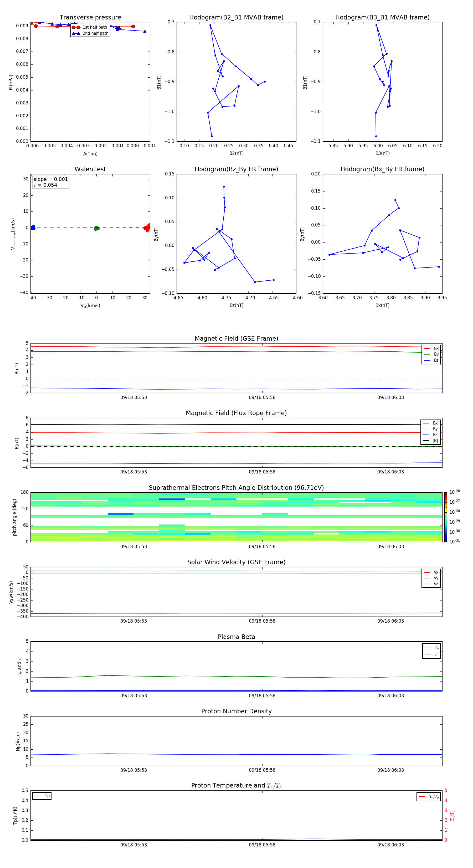Click 'Solar Wind Velocity (GSE Frame)' title
This screenshot has width=473, height=868.
pyautogui.click(x=236, y=562)
